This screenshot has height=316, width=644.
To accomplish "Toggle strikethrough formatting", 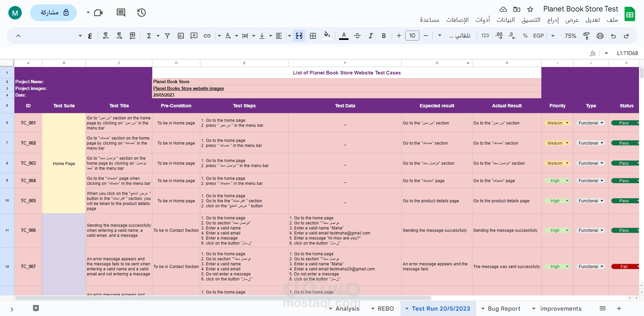I will (x=358, y=36).
